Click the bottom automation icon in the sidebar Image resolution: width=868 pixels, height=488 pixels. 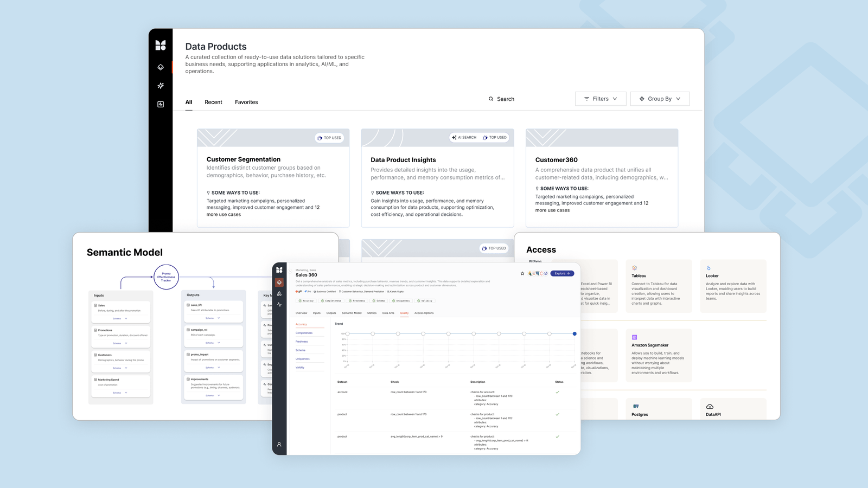click(160, 104)
